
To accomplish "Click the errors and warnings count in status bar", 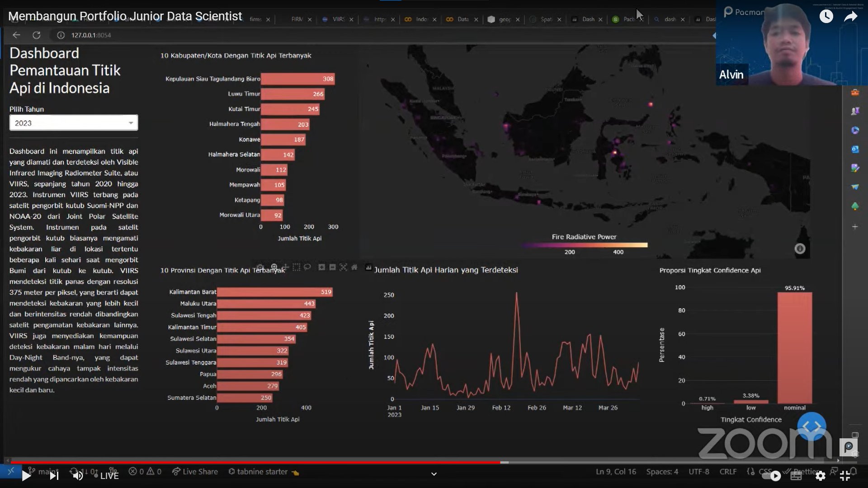I will (x=145, y=471).
